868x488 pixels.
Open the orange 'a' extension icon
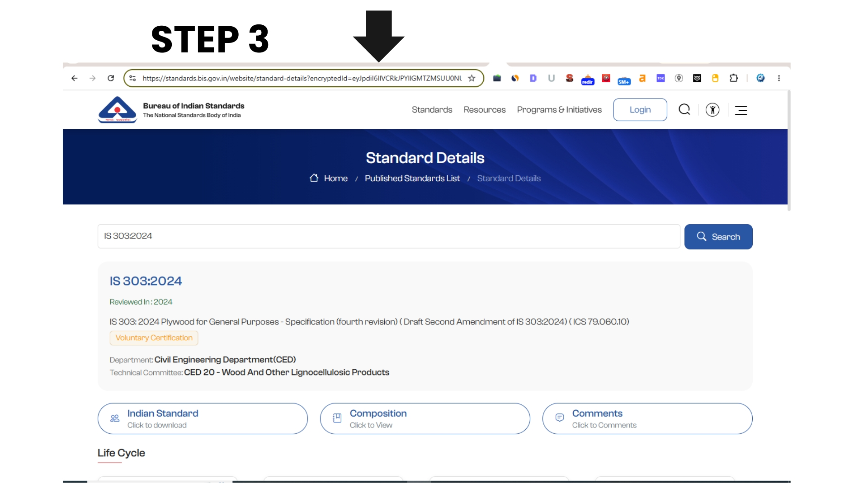point(642,78)
